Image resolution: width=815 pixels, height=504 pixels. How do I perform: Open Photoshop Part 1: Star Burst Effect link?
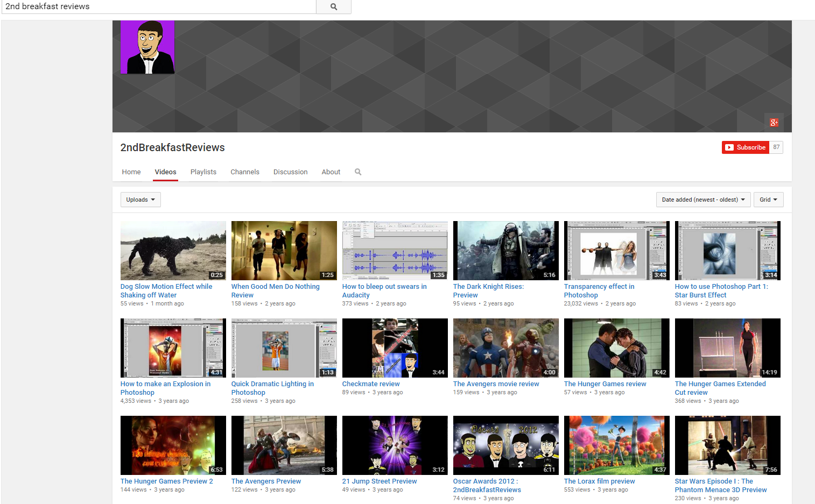(x=721, y=291)
